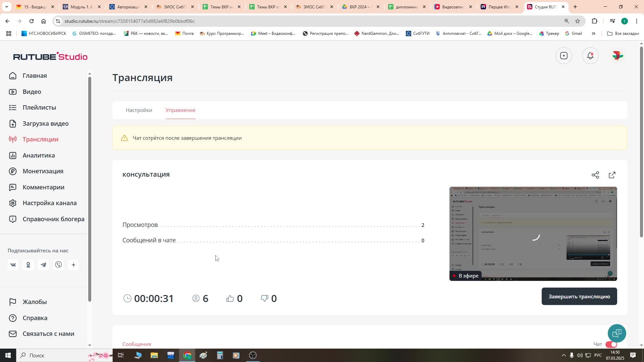Expand the hidden bookmarks overflow chevron
The image size is (644, 362).
coord(593,34)
